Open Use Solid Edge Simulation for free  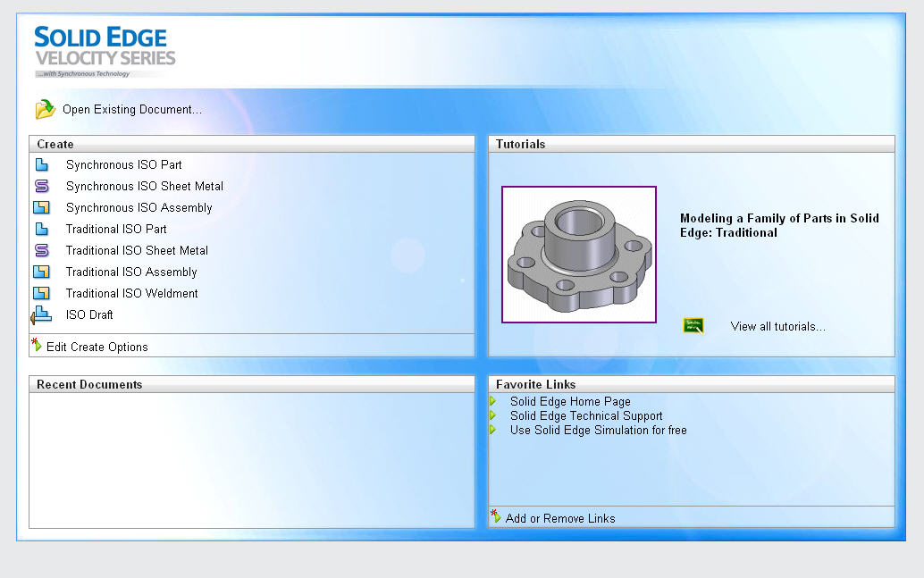[599, 430]
